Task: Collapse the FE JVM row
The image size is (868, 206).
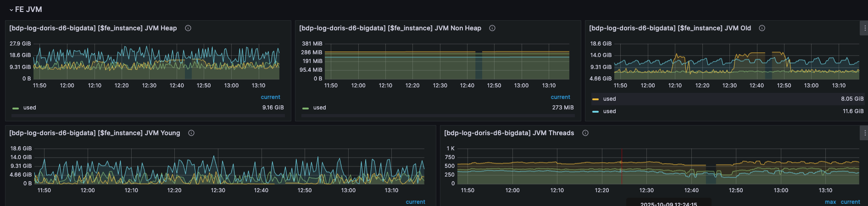Action: (x=11, y=9)
